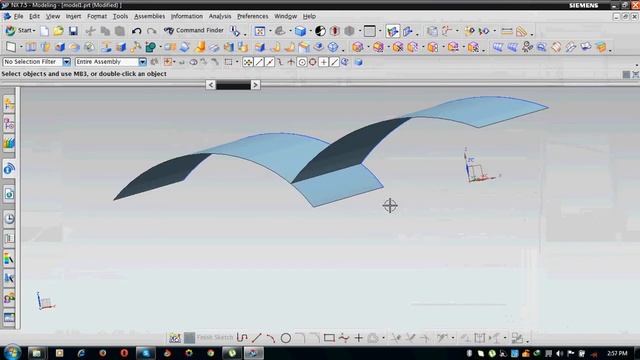
Task: Open the Roles sidebar tab
Action: point(9,298)
